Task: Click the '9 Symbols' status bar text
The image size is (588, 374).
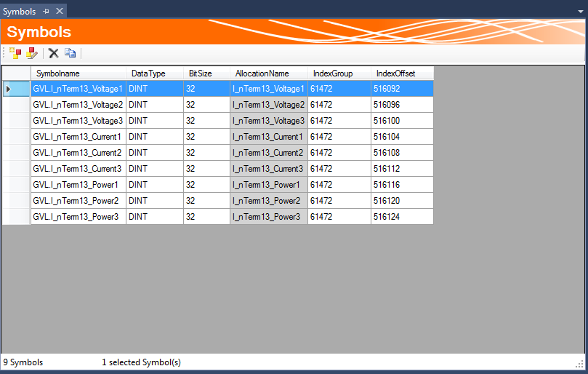Action: 23,362
